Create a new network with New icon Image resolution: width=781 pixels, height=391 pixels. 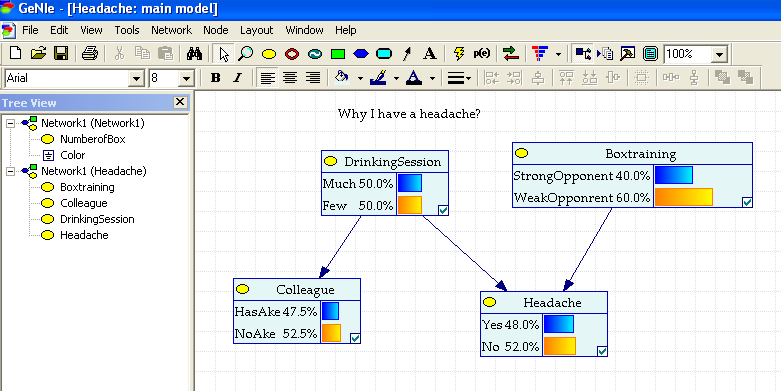[x=15, y=53]
